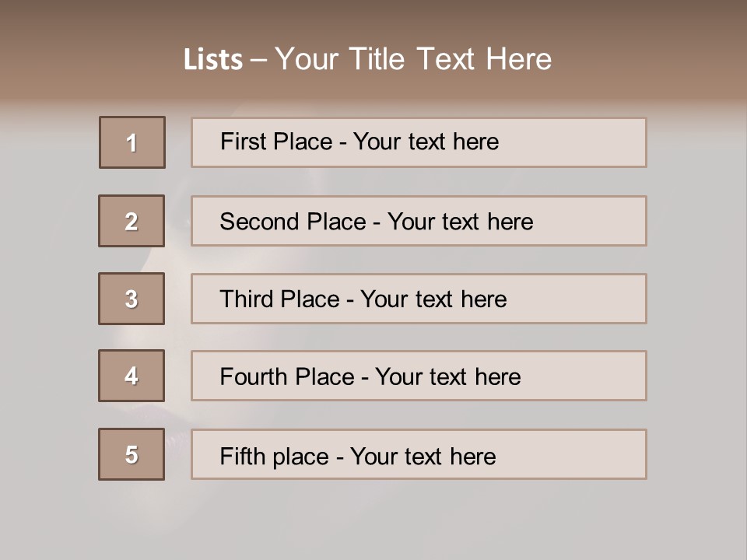Click the word "Title" in the heading
The height and width of the screenshot is (560, 747).
pyautogui.click(x=378, y=59)
